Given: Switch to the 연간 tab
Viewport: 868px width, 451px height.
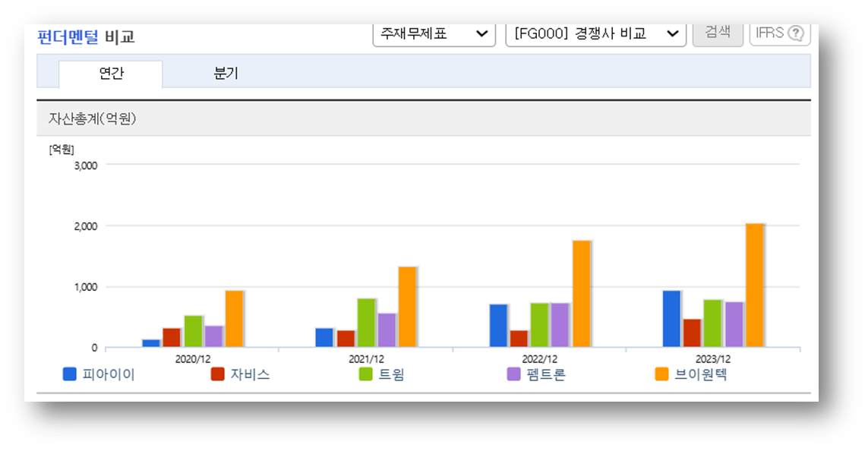Looking at the screenshot, I should (111, 74).
